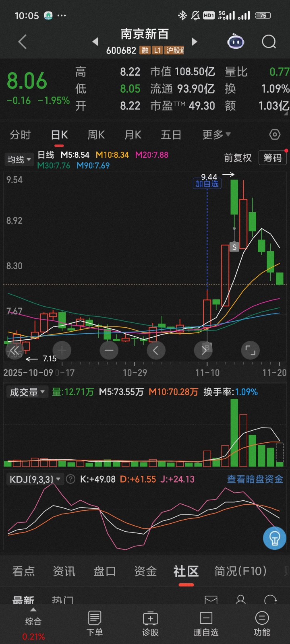
Task: Open 均线 moving average dropdown
Action: [x=19, y=159]
